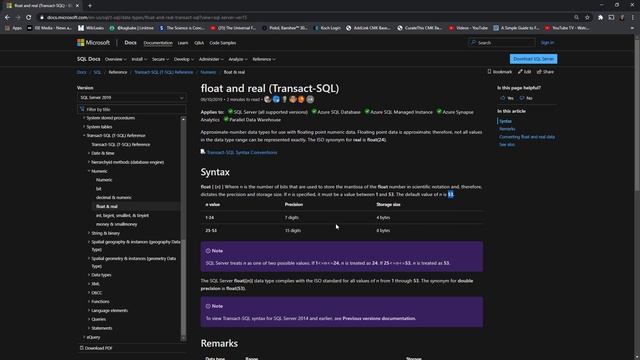Expand System tables tree node
This screenshot has height=360, width=640.
(x=84, y=127)
